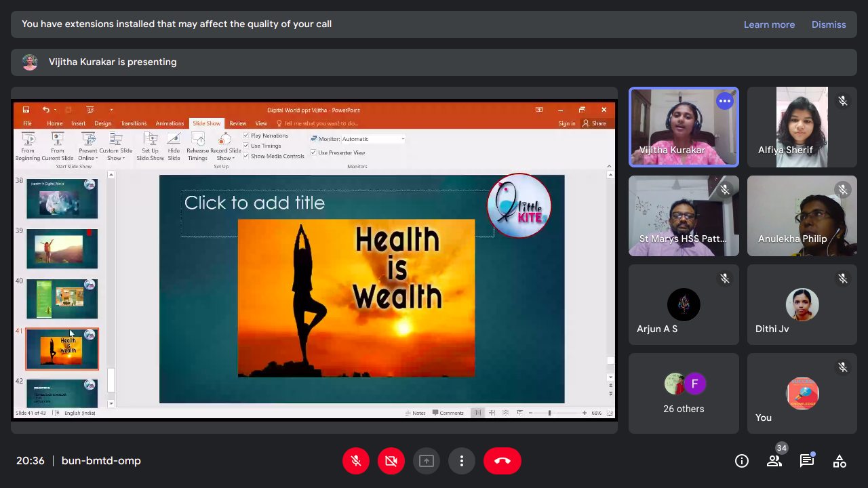Leave the call with red button
The image size is (868, 488).
point(502,461)
